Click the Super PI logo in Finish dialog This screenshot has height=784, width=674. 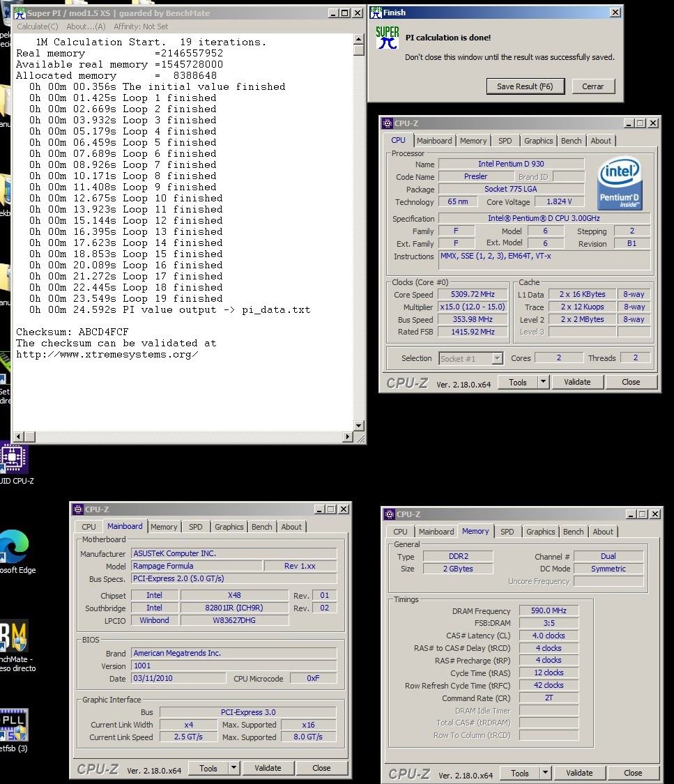[387, 38]
